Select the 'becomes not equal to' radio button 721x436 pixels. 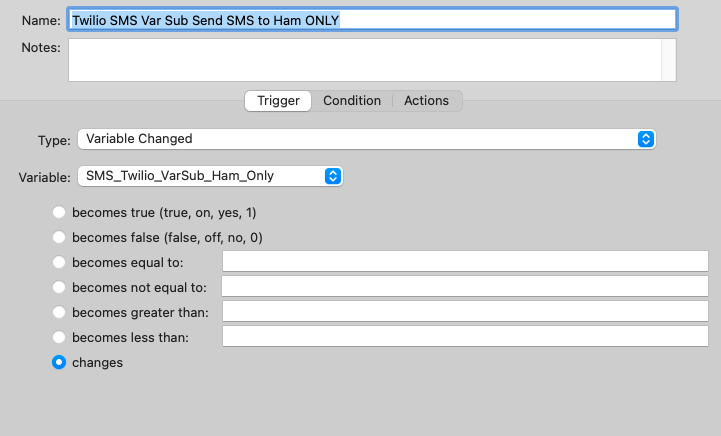(x=59, y=287)
